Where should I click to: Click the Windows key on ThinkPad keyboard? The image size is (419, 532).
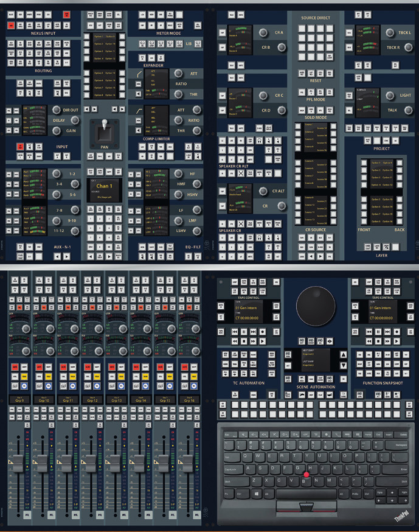[x=256, y=494]
